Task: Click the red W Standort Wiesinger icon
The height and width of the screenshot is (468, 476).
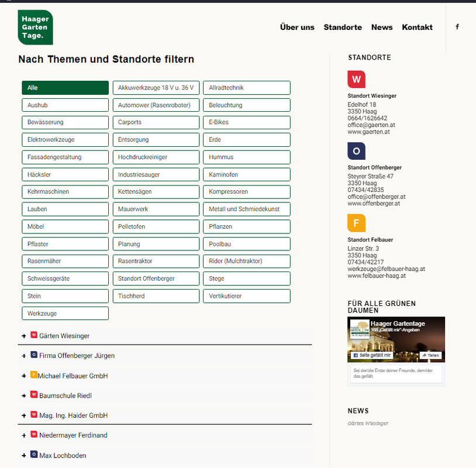Action: [356, 79]
